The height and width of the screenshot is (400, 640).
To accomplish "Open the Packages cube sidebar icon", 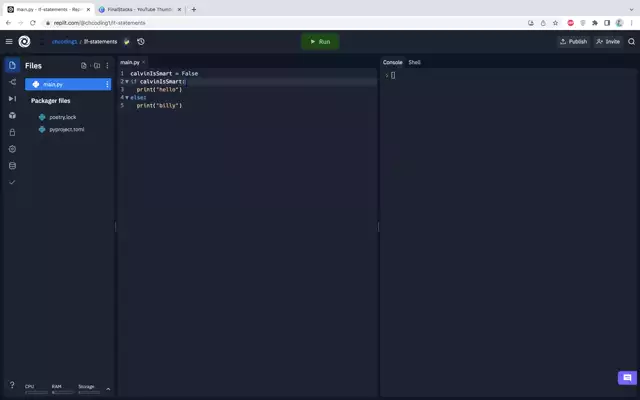I will coord(12,116).
